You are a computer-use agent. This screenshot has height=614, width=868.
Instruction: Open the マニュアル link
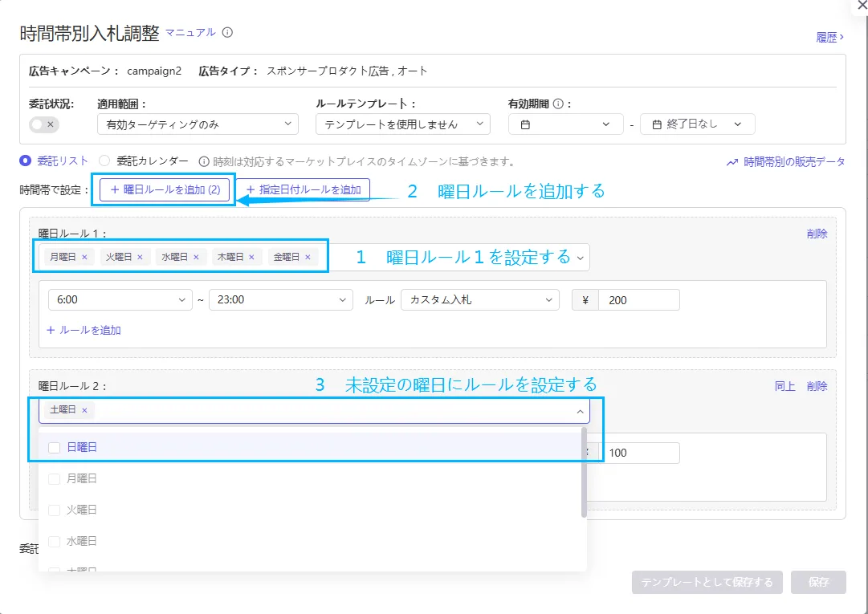[190, 32]
